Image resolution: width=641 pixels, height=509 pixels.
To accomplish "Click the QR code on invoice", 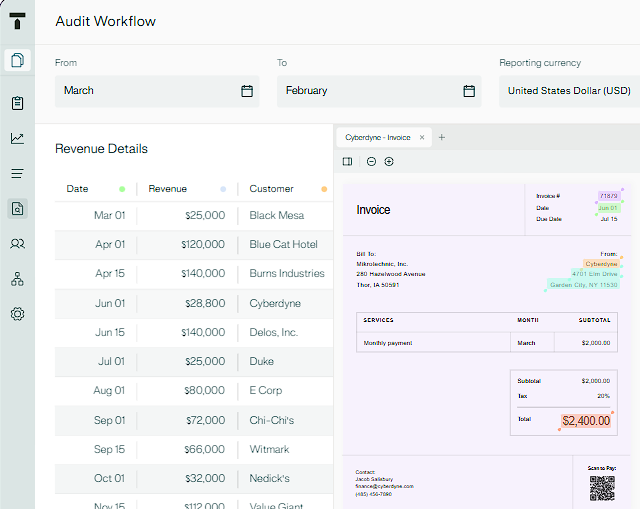I will [x=602, y=488].
